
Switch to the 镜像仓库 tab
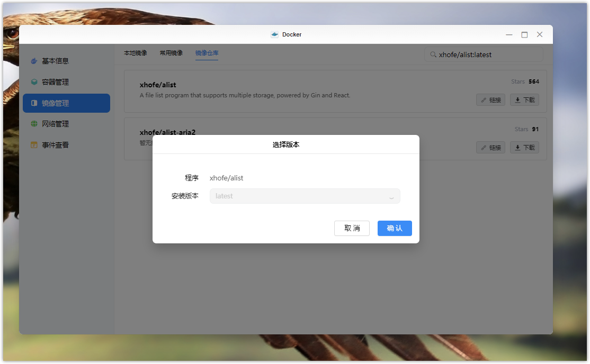click(207, 53)
